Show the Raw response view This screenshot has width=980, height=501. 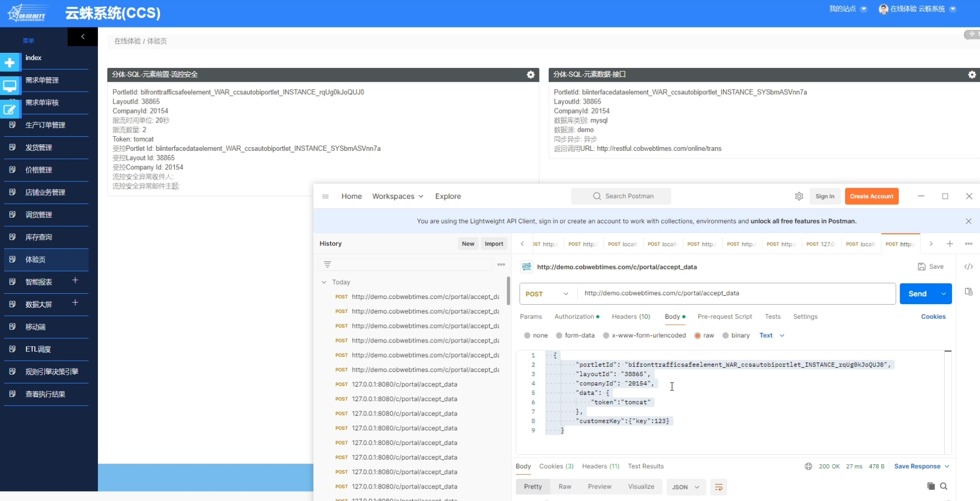point(565,487)
